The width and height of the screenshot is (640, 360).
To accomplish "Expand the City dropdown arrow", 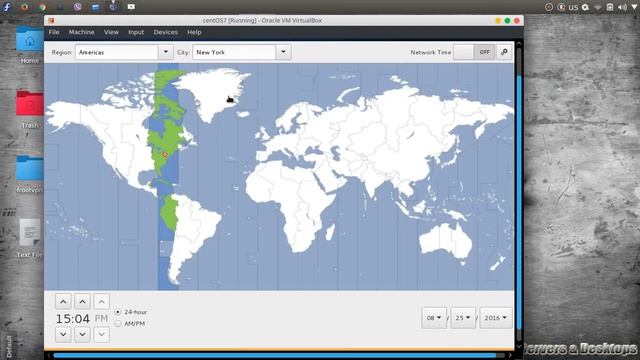I will (283, 52).
